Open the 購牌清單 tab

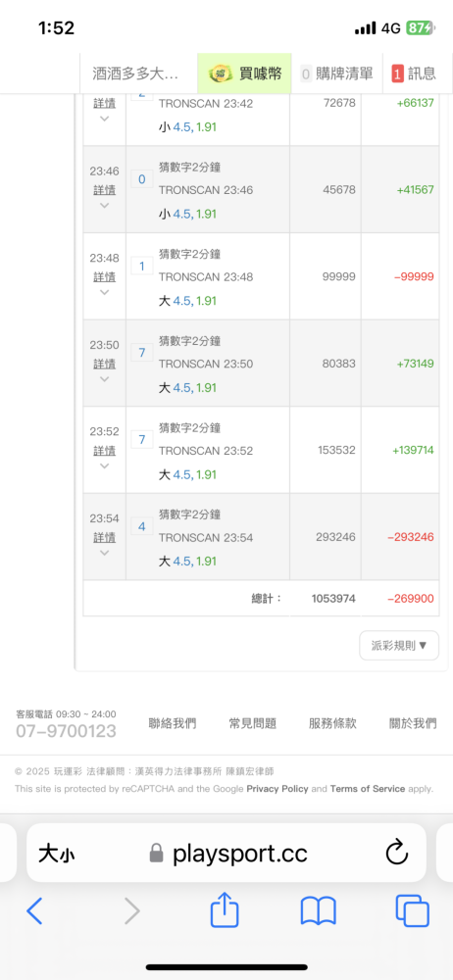point(337,73)
